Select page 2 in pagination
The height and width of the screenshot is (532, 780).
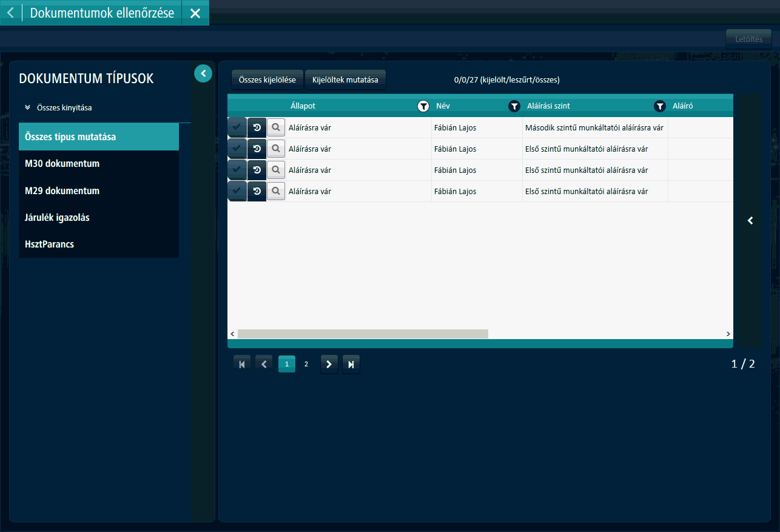tap(306, 364)
